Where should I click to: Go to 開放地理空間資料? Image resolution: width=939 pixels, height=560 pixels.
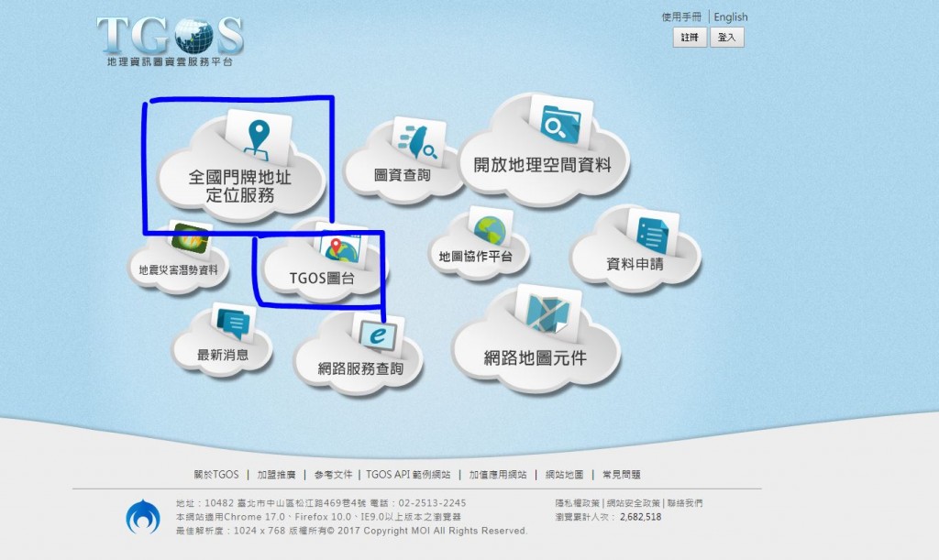pos(543,165)
